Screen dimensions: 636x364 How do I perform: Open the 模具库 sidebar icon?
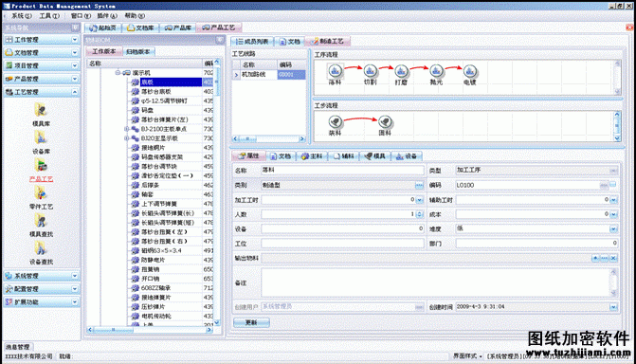(x=41, y=110)
